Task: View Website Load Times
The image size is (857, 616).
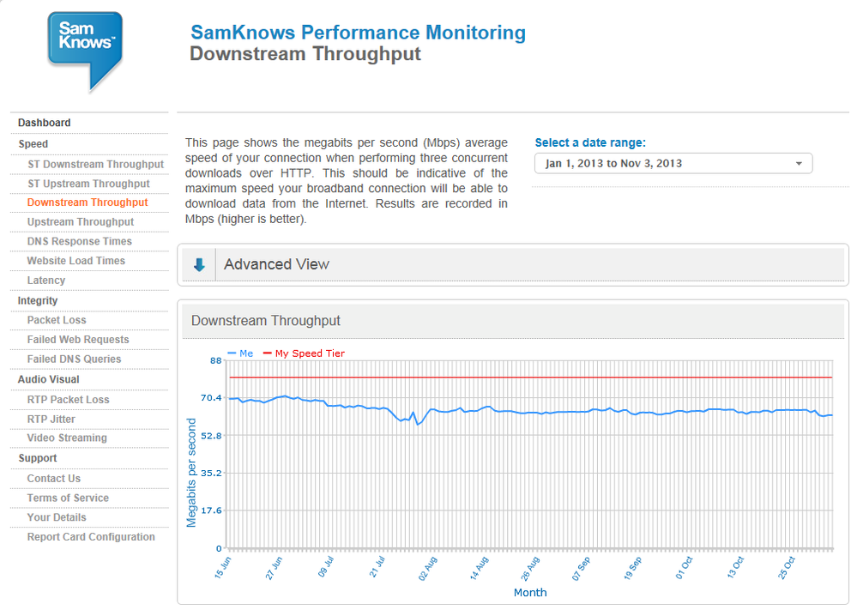Action: coord(76,262)
